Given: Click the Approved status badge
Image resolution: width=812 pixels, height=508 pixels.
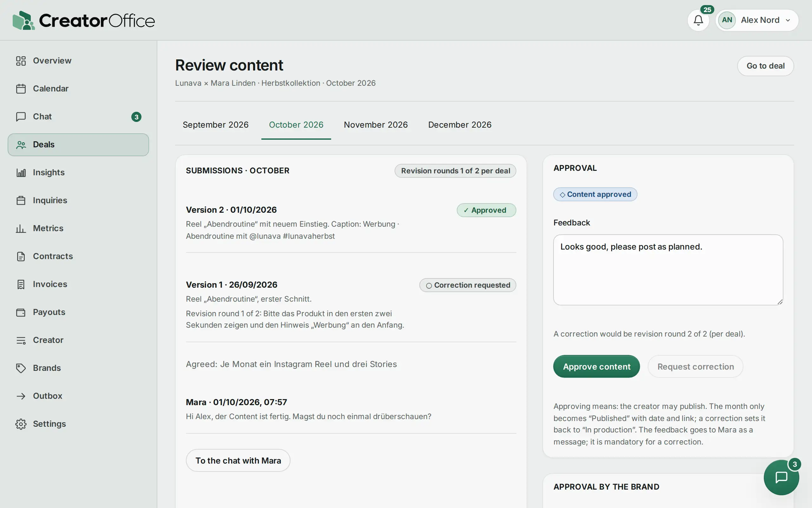Looking at the screenshot, I should [486, 210].
